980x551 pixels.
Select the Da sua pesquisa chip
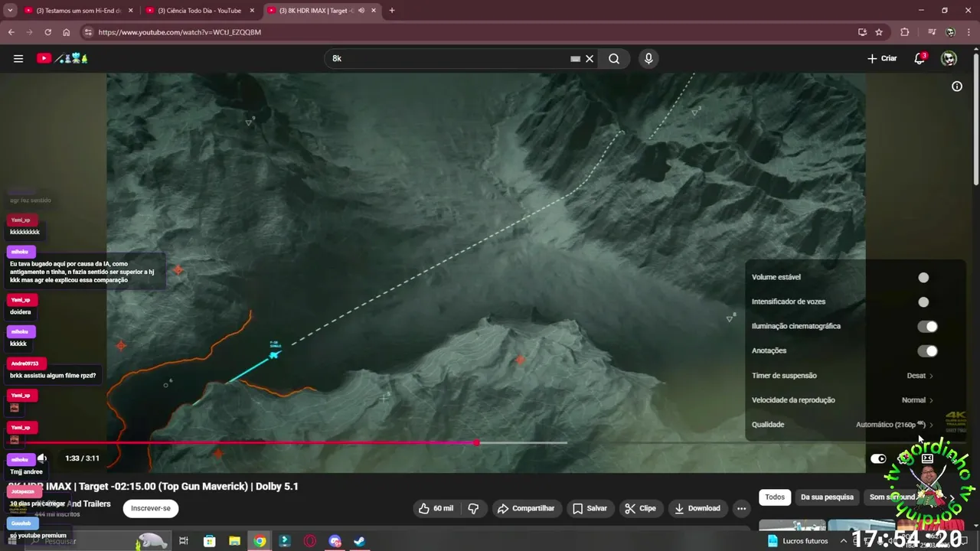point(827,497)
